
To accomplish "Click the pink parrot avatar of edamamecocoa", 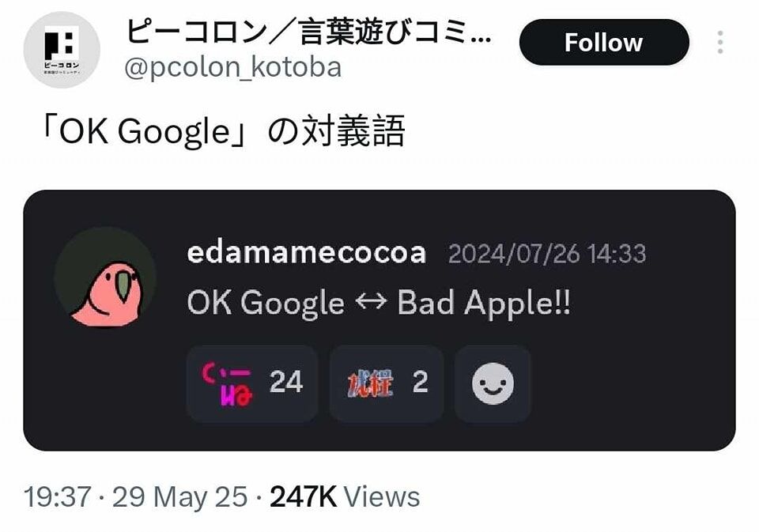I will point(105,277).
